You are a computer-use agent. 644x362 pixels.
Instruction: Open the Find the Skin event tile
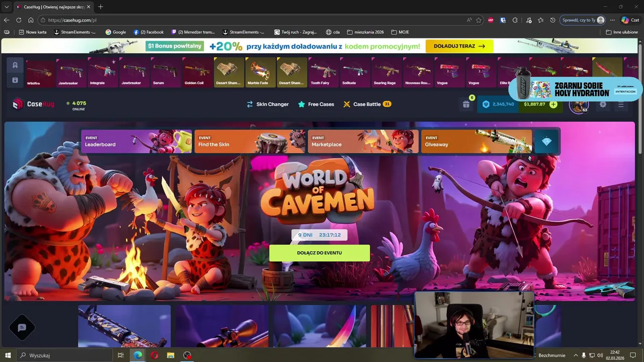click(250, 141)
